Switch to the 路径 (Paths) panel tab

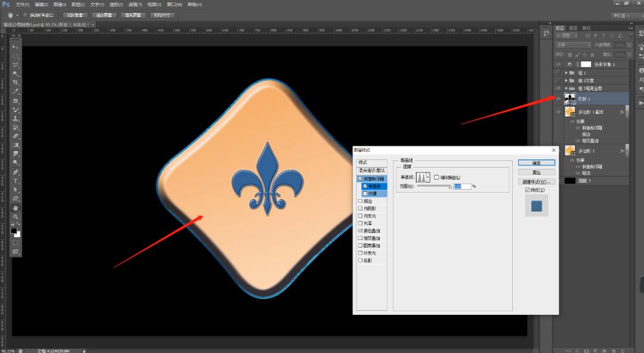586,28
